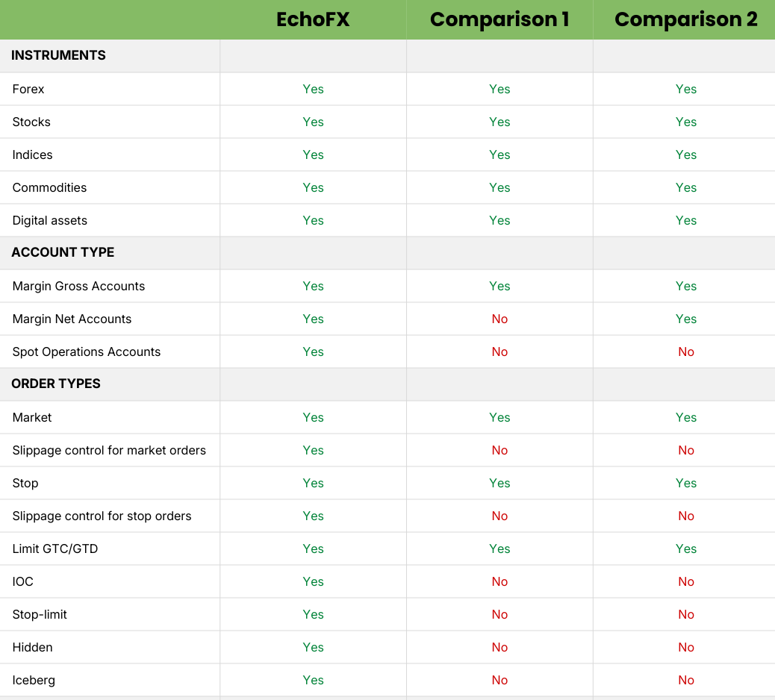Click Comparison 2's Yes value for Commodities
Image resolution: width=775 pixels, height=700 pixels.
tap(685, 187)
